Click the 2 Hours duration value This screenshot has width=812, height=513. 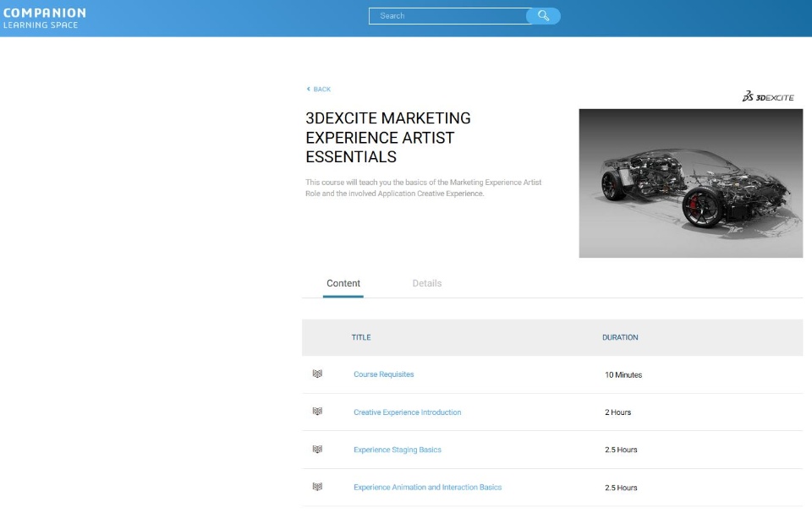click(617, 412)
